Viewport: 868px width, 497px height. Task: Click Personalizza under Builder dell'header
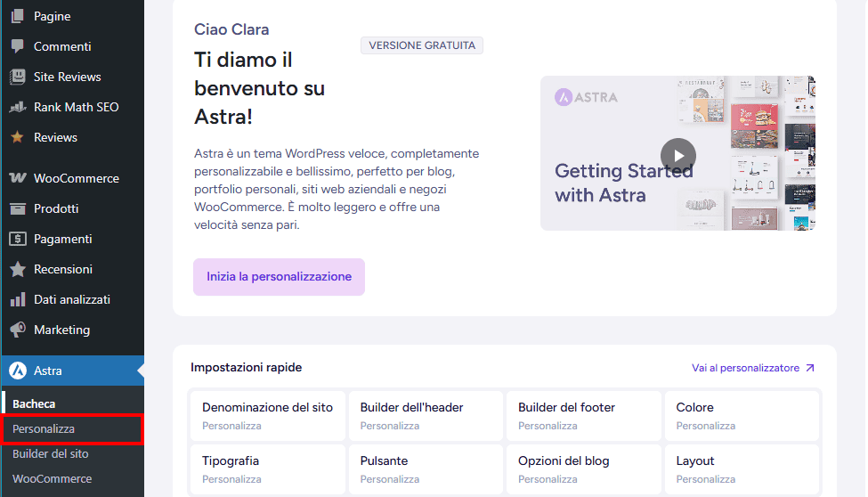point(390,426)
